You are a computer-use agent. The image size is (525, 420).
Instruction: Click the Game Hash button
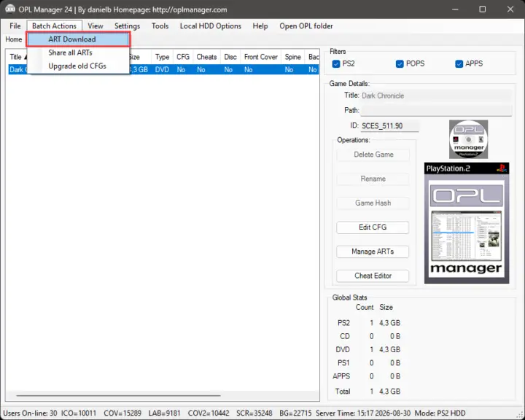coord(373,203)
